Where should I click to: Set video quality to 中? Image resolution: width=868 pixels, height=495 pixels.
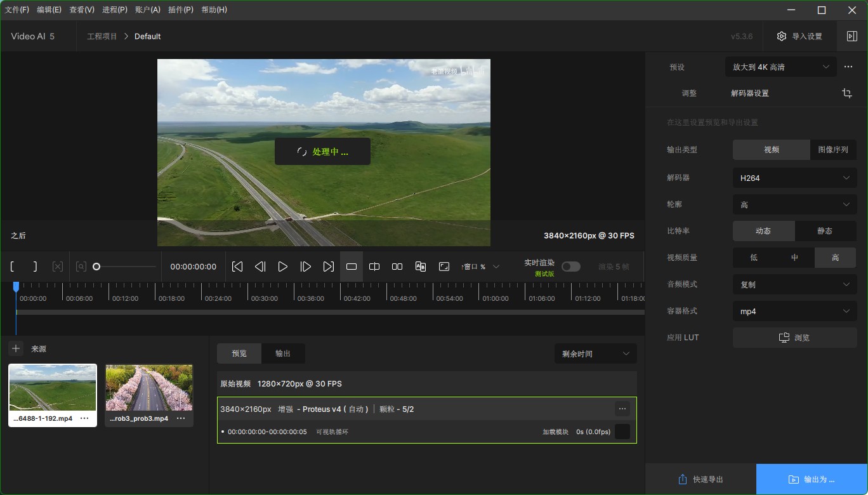tap(794, 258)
